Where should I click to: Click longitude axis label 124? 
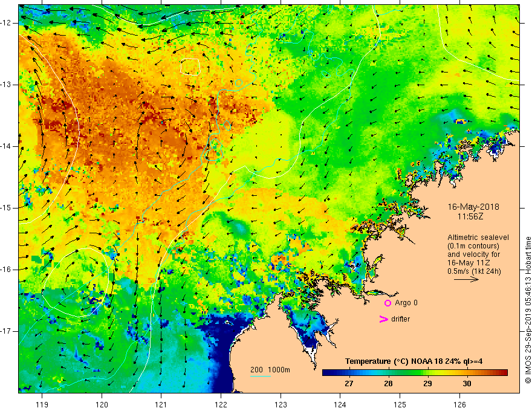pos(340,404)
